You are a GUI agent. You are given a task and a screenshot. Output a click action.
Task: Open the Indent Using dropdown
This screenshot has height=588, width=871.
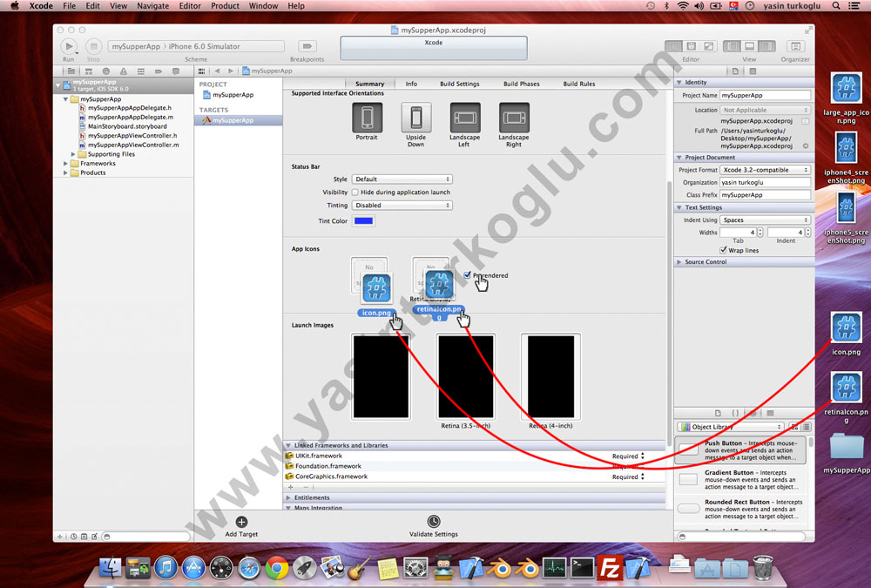pos(765,220)
